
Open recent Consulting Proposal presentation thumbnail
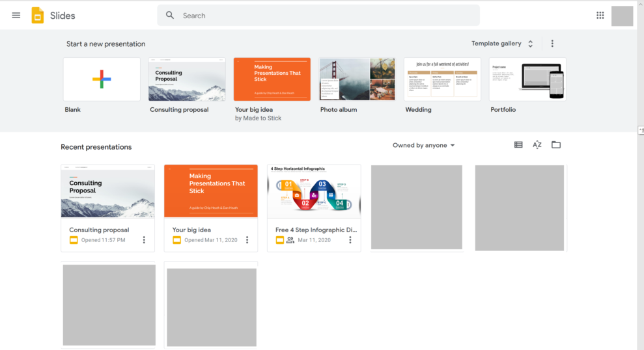[x=107, y=191]
